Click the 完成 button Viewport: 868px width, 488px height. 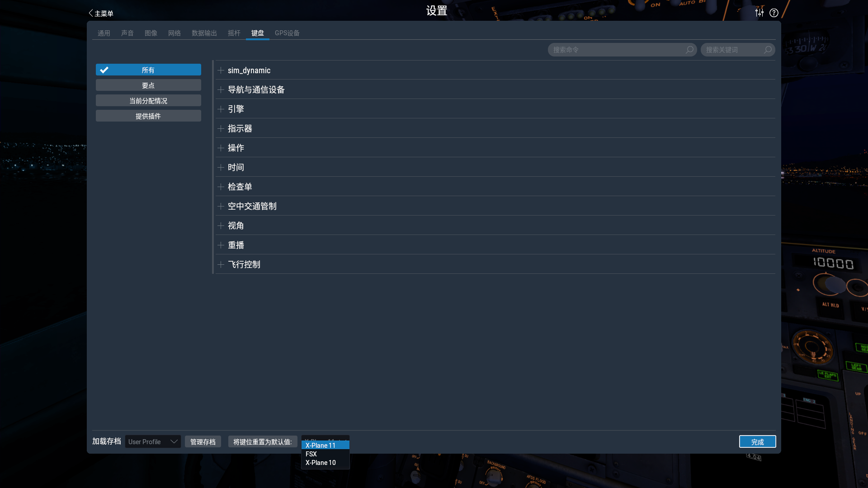758,441
